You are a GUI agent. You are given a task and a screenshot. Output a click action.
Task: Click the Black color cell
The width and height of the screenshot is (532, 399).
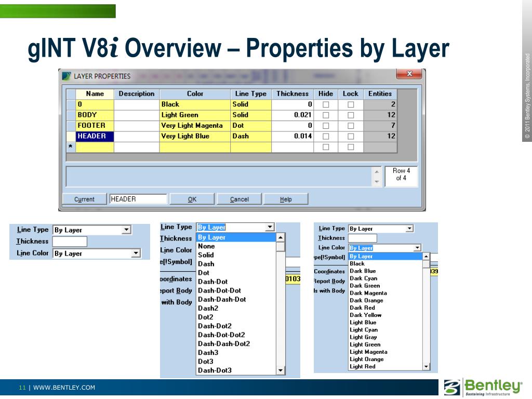pos(195,104)
